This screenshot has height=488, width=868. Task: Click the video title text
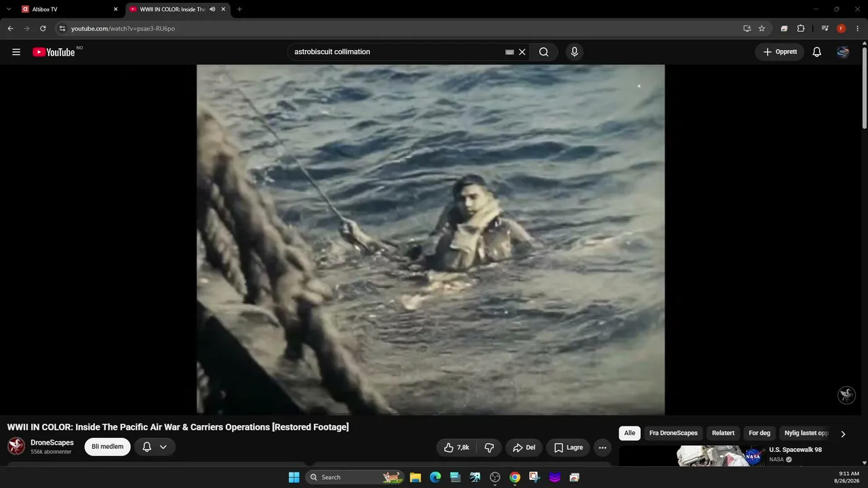pyautogui.click(x=178, y=427)
